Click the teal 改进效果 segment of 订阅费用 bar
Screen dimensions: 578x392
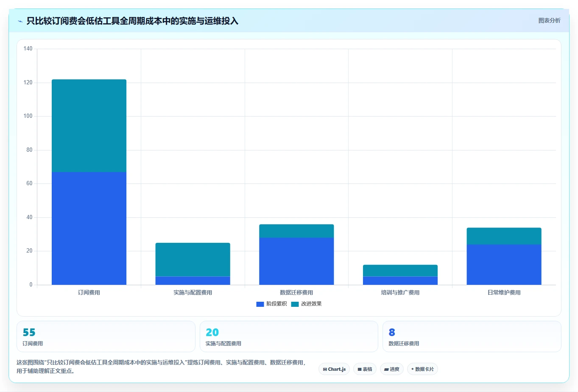(x=89, y=125)
